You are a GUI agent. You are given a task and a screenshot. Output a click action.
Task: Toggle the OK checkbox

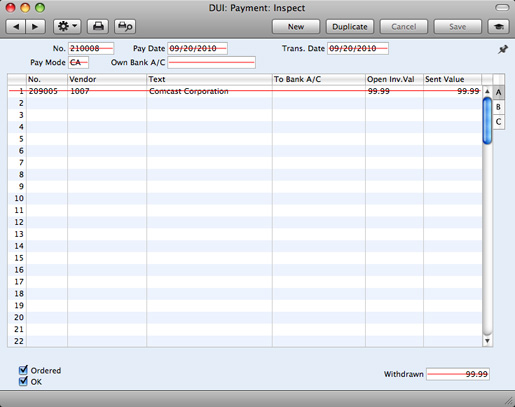(23, 381)
